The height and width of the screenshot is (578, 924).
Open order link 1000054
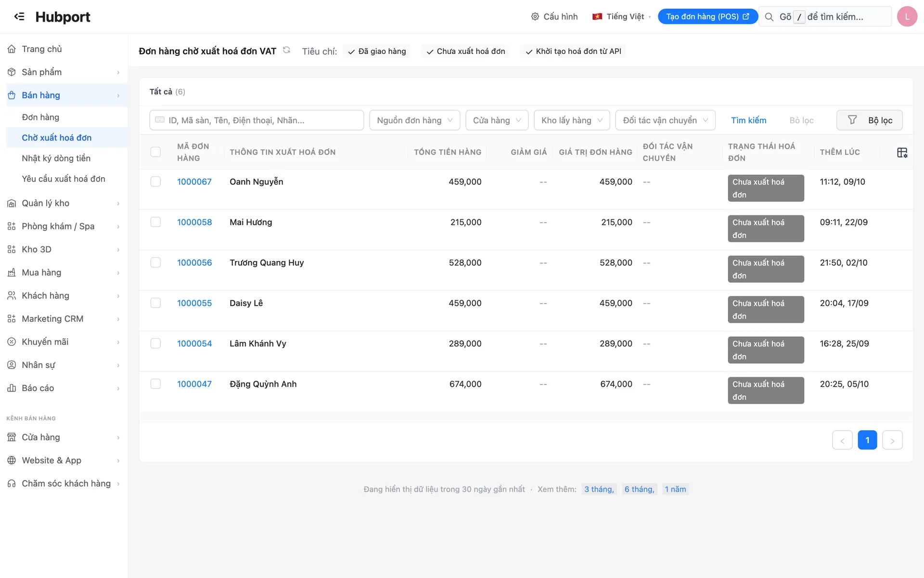coord(194,343)
